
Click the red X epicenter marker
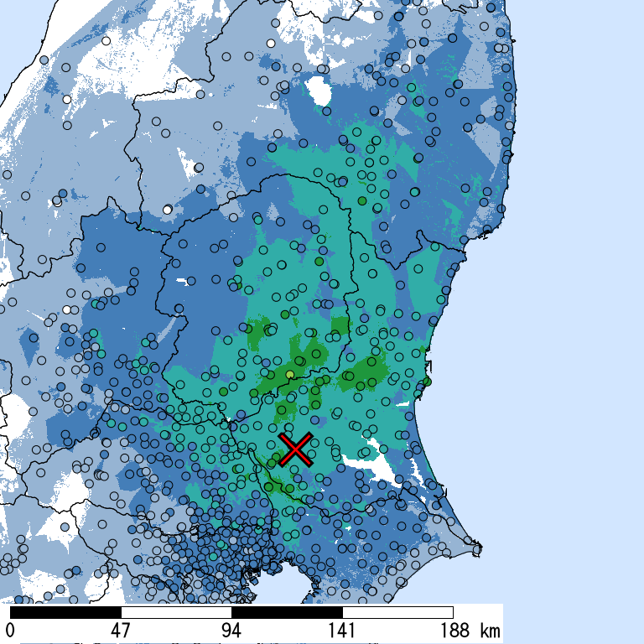click(295, 449)
